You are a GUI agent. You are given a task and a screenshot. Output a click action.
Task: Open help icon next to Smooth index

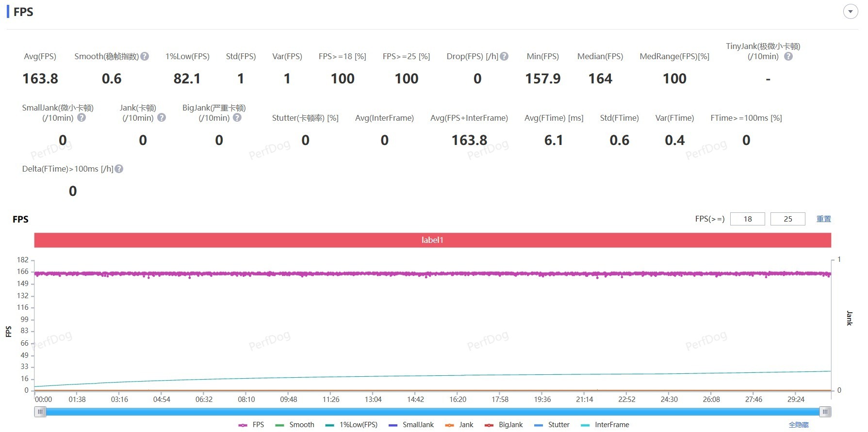point(145,56)
